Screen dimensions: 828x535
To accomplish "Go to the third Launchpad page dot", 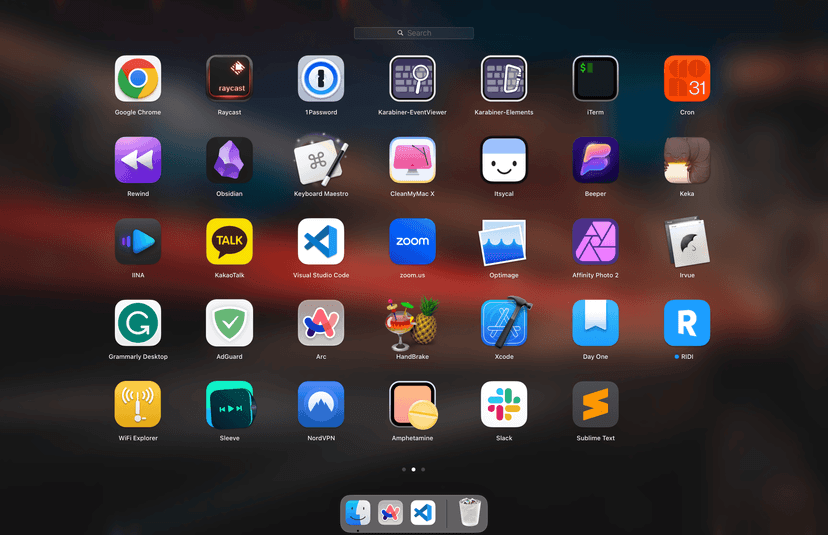I will pos(423,469).
